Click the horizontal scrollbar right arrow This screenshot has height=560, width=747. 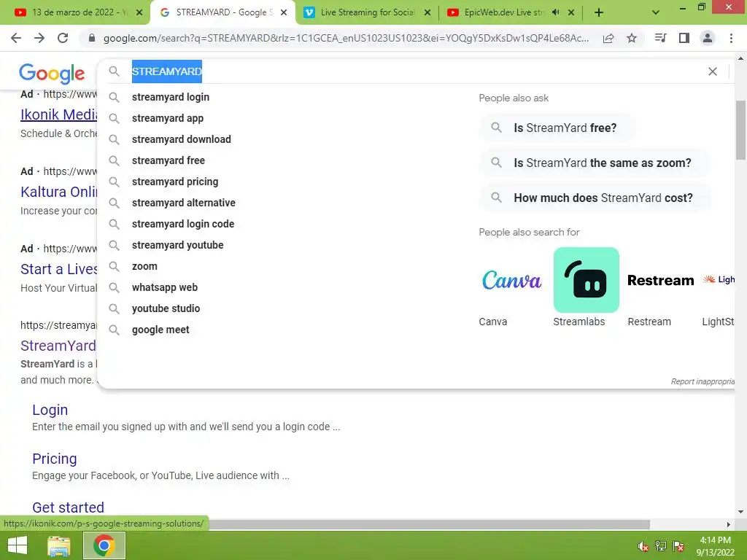pyautogui.click(x=729, y=524)
